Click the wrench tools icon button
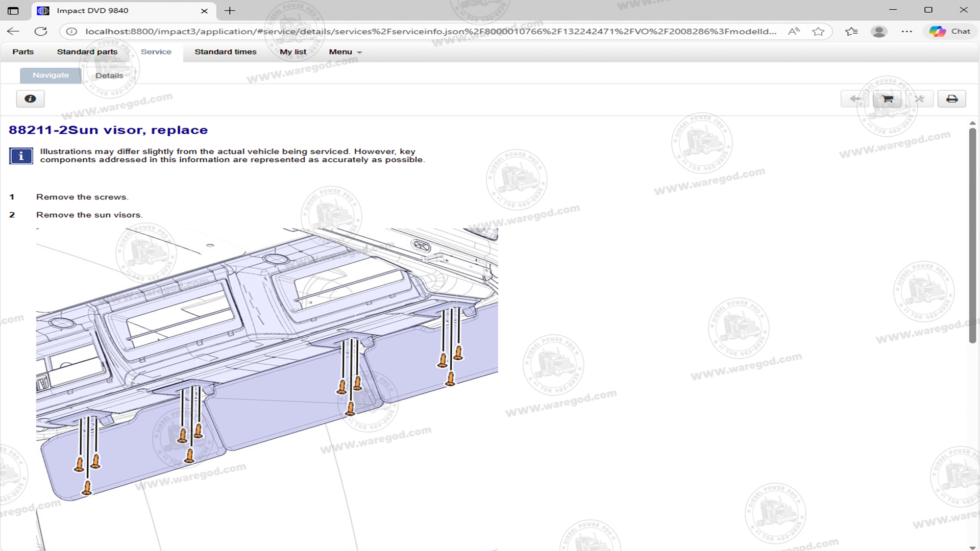 click(x=919, y=99)
